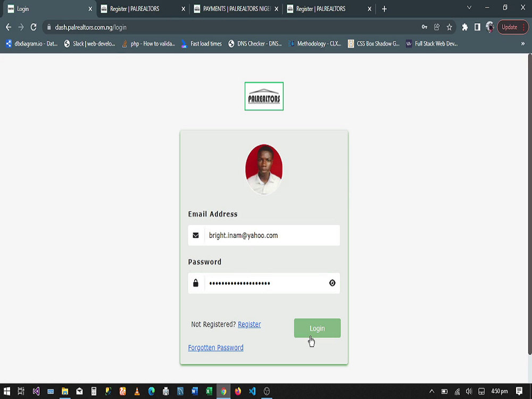Open Visual Studio Code from taskbar
Screen dimensions: 532x399
point(252,391)
